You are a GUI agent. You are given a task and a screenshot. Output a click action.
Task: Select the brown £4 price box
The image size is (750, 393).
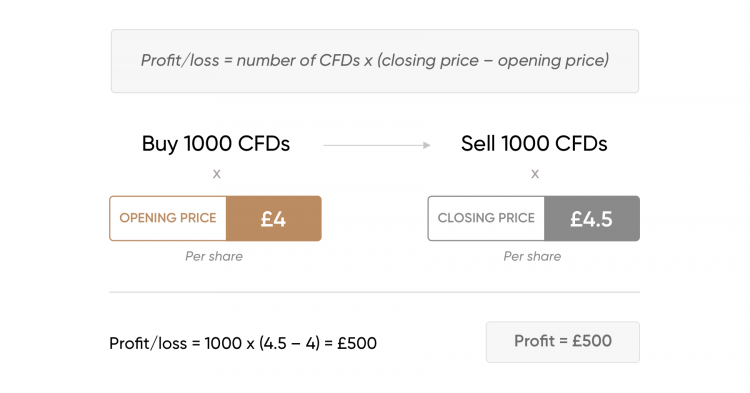click(274, 218)
